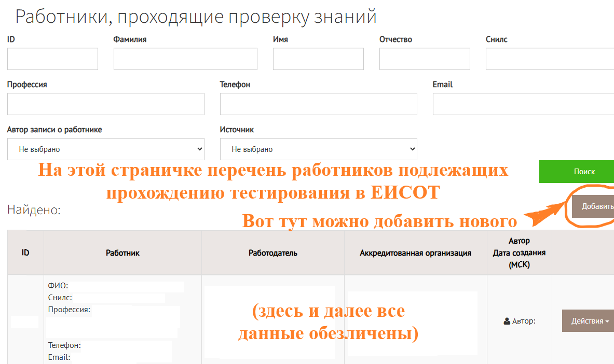614x364 pixels.
Task: Click the ID search input field
Action: coord(52,59)
